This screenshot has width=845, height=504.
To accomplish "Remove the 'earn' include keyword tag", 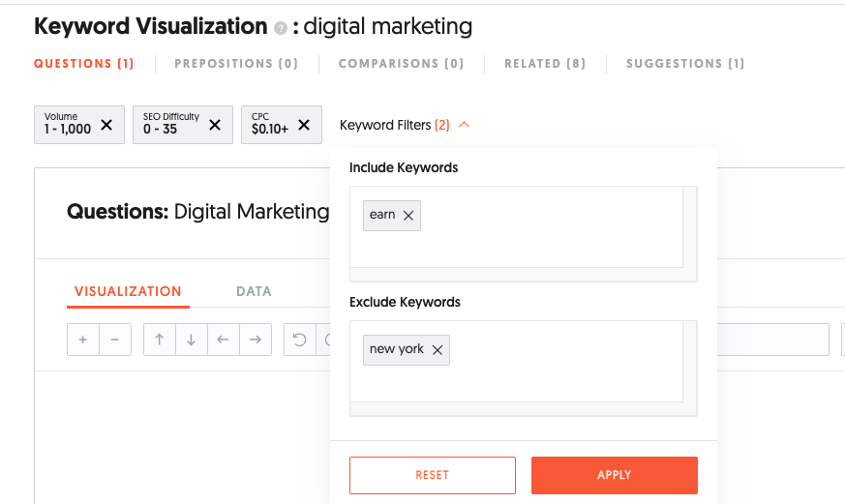I will point(408,216).
